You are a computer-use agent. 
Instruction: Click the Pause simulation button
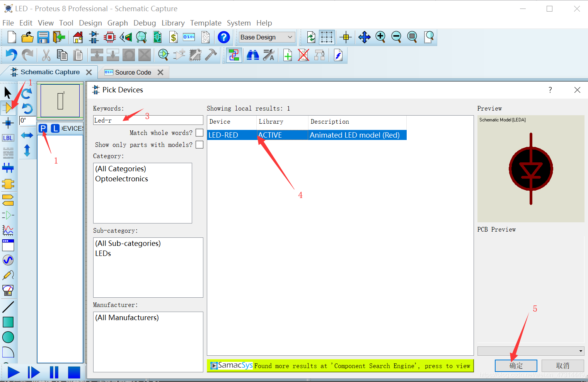[x=54, y=372]
